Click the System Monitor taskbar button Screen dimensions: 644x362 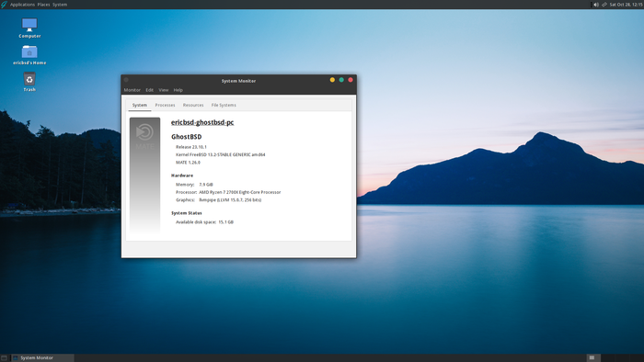[42, 358]
